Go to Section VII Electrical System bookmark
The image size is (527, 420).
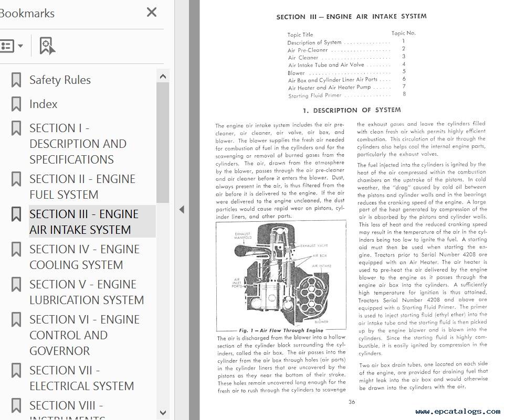pos(82,378)
